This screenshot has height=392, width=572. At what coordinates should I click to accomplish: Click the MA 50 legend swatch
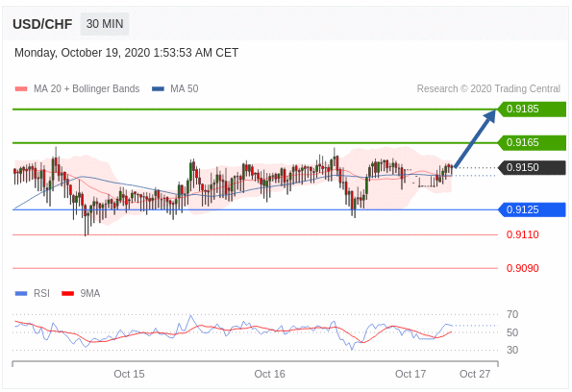158,88
